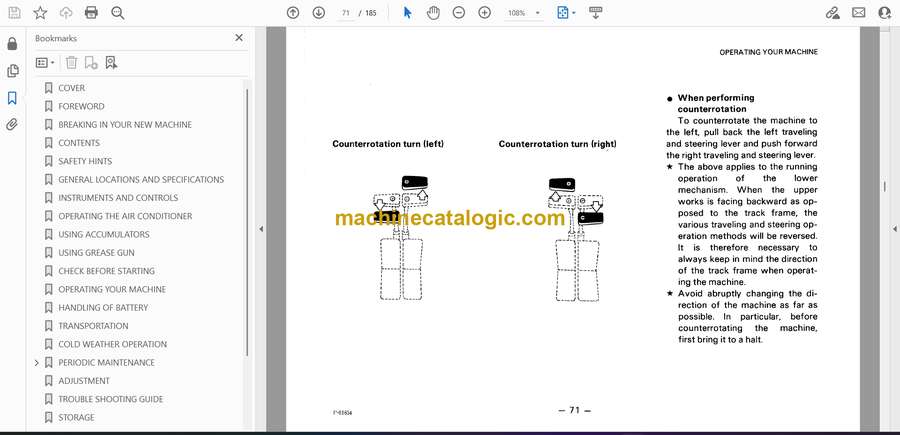The image size is (900, 435).
Task: Bookmark document with the star icon
Action: [x=40, y=13]
